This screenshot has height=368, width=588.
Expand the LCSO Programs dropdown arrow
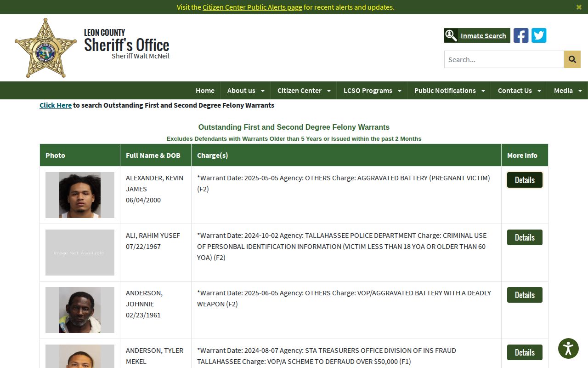click(x=400, y=91)
